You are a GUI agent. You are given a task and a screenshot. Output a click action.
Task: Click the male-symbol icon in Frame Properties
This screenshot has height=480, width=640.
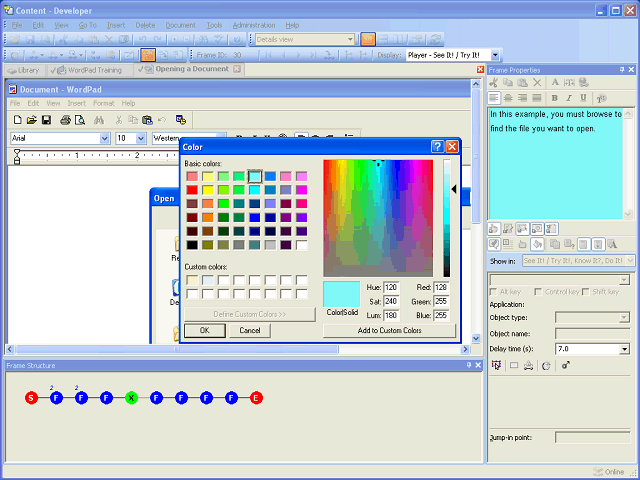coord(566,365)
